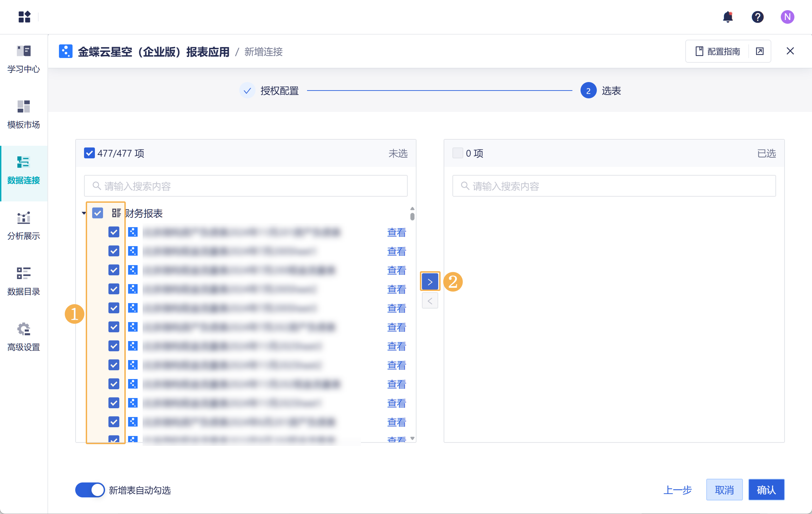Switch to 分析展示 in the sidebar

(24, 226)
